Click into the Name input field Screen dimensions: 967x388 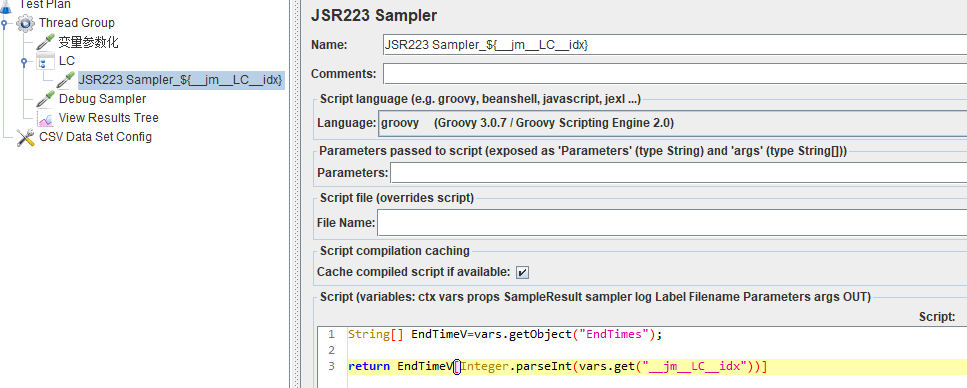675,45
